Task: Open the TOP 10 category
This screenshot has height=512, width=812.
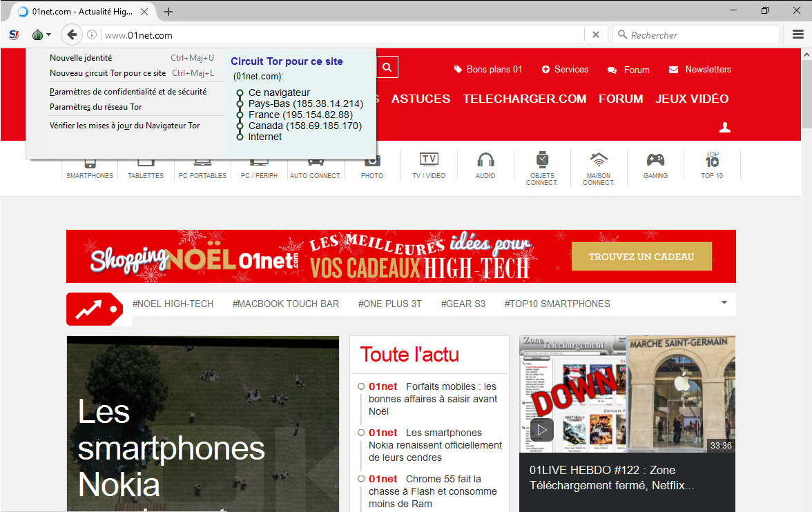Action: coord(712,166)
